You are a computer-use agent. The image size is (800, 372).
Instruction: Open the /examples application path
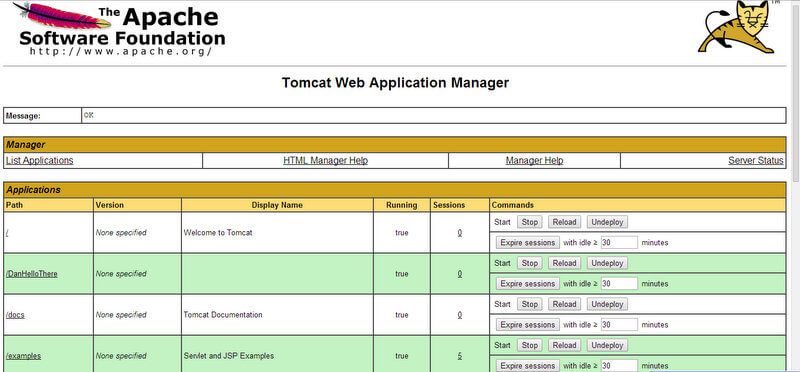[23, 356]
